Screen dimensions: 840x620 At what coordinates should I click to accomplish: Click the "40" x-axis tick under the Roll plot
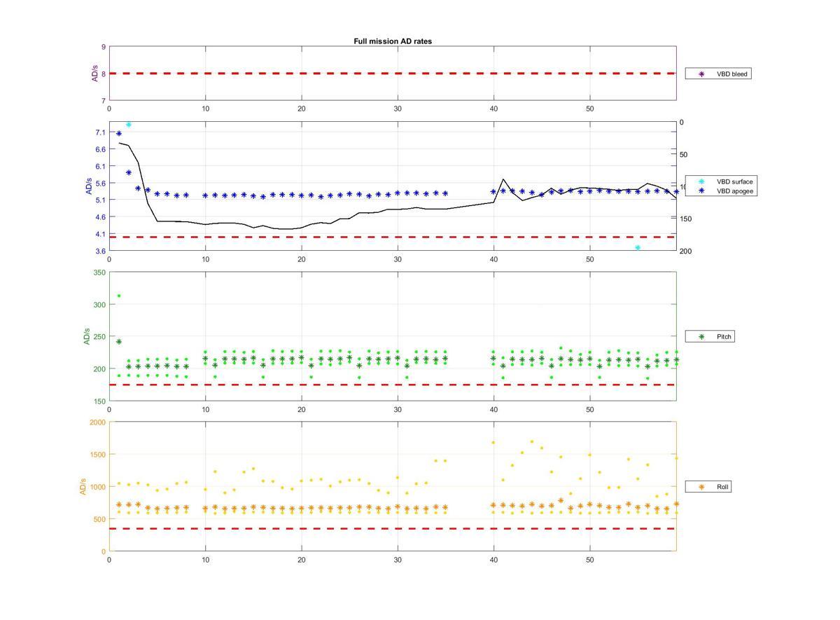[494, 560]
